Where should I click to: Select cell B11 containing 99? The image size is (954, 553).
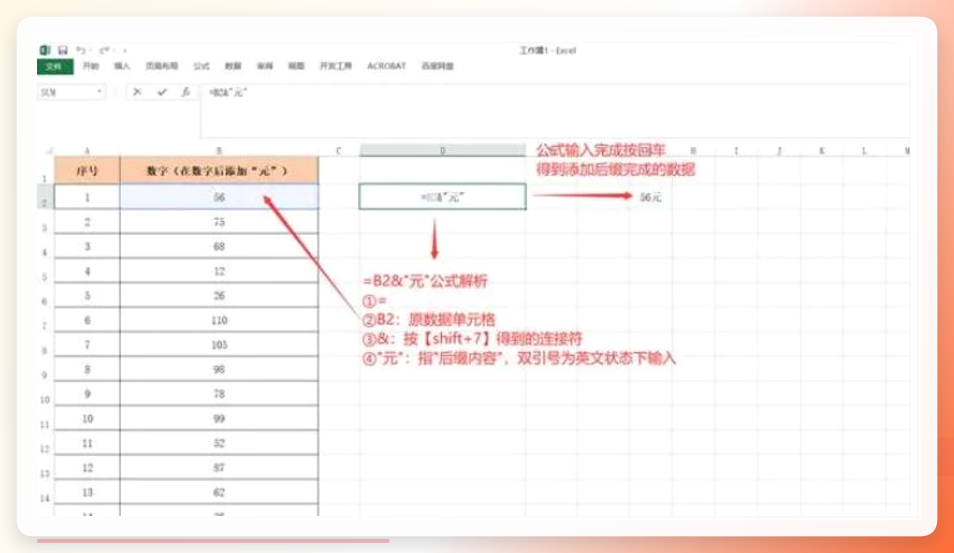[219, 419]
